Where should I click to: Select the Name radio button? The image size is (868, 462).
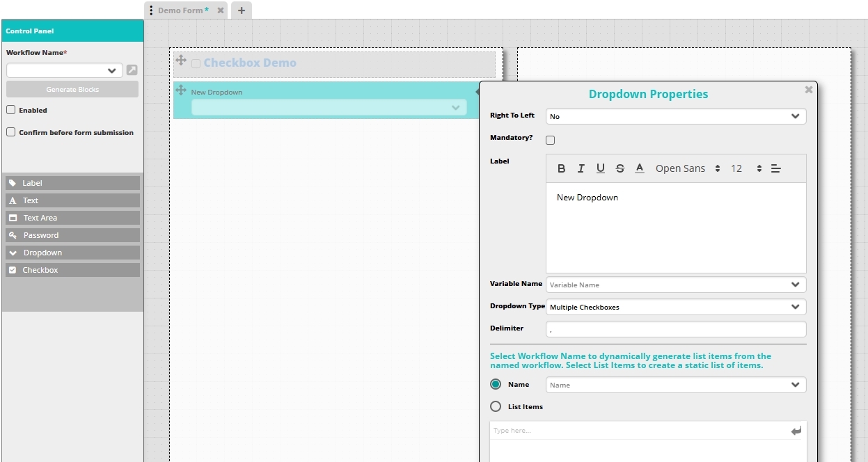pyautogui.click(x=496, y=384)
